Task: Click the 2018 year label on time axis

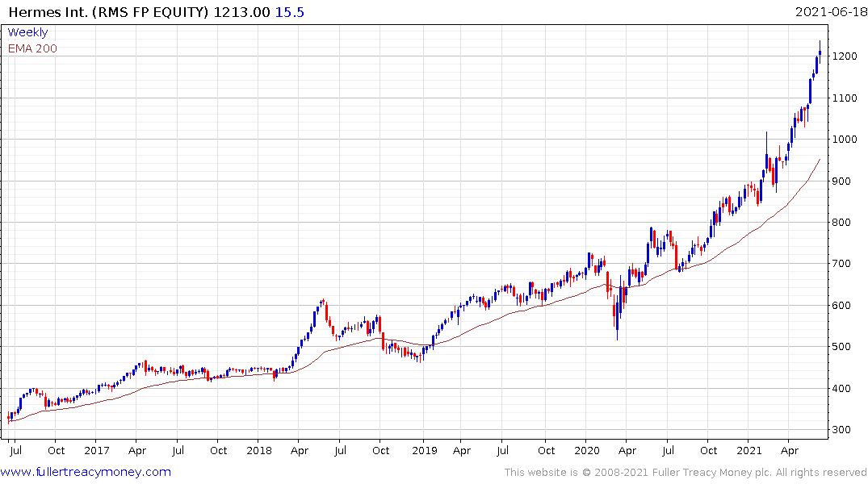Action: pyautogui.click(x=259, y=451)
